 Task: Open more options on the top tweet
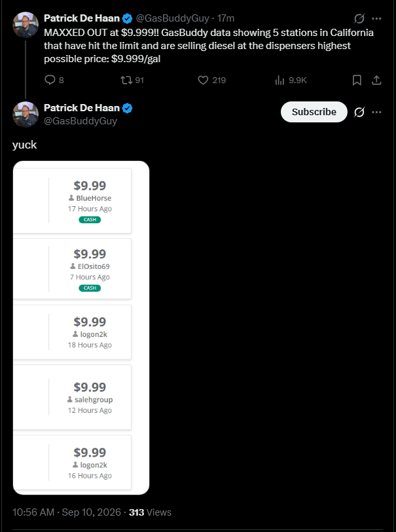pyautogui.click(x=376, y=18)
